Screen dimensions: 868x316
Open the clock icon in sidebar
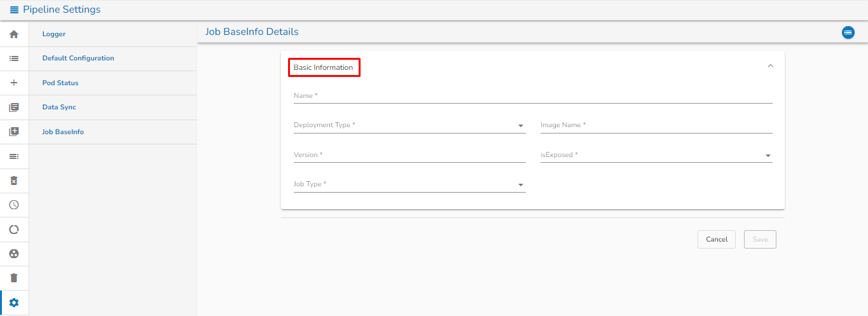pyautogui.click(x=14, y=205)
